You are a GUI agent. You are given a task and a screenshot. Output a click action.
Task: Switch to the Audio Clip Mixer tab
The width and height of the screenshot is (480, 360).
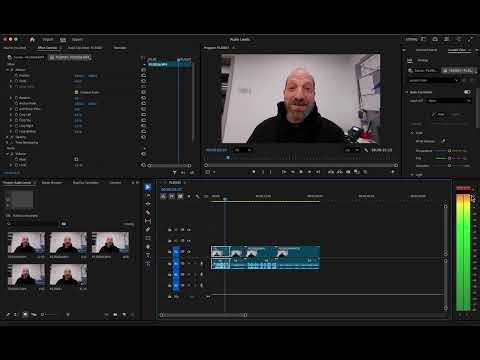85,48
